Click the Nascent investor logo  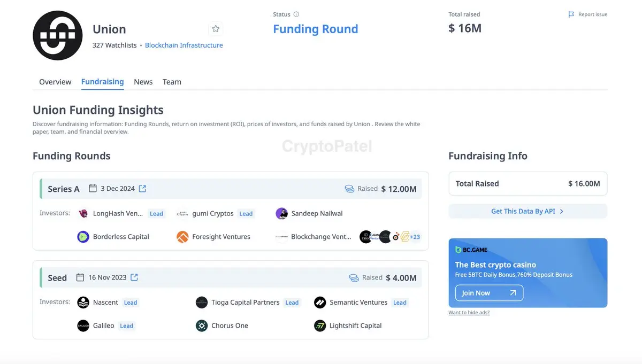coord(83,303)
